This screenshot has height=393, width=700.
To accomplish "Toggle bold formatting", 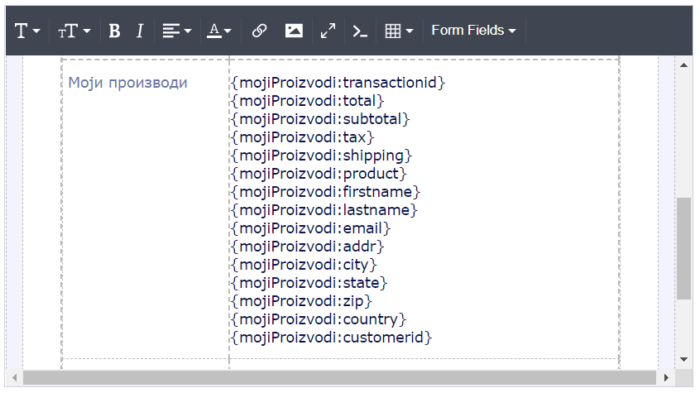I will coord(114,31).
